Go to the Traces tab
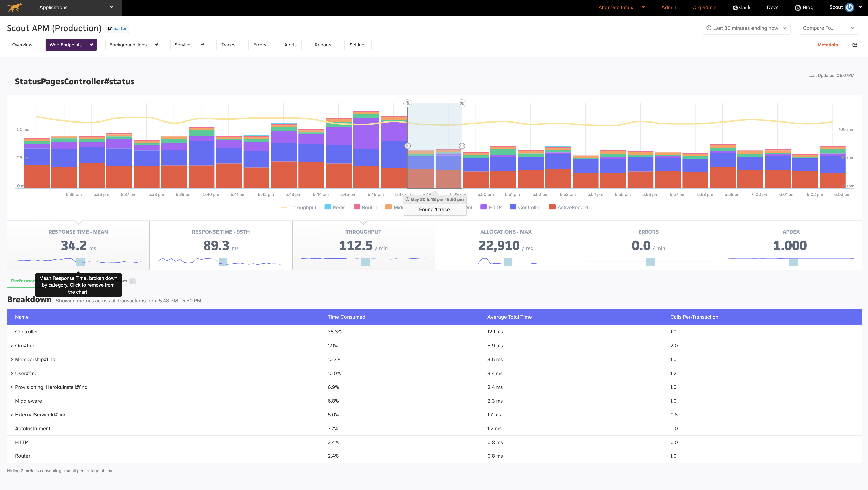 (x=228, y=45)
